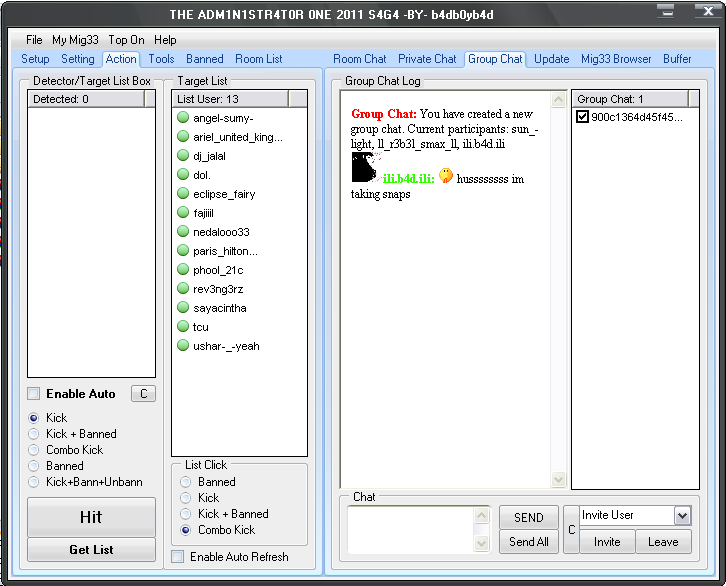Open the Mig33 Browser tab
Viewport: 726px width, 586px height.
[616, 59]
